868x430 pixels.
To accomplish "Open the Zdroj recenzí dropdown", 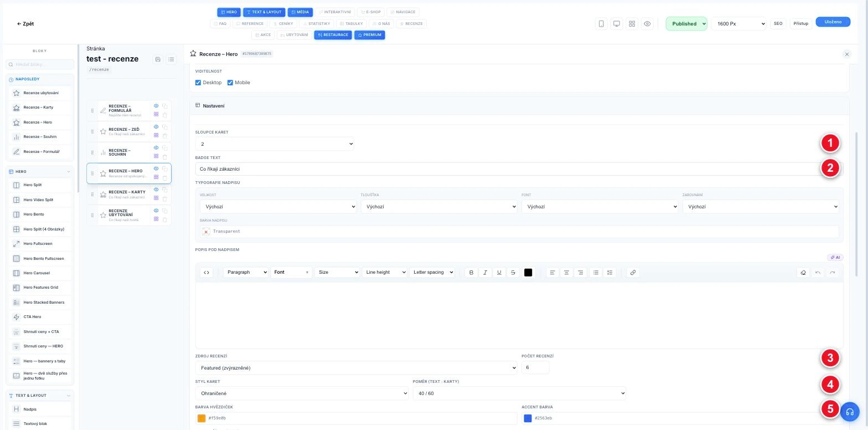I will point(356,368).
